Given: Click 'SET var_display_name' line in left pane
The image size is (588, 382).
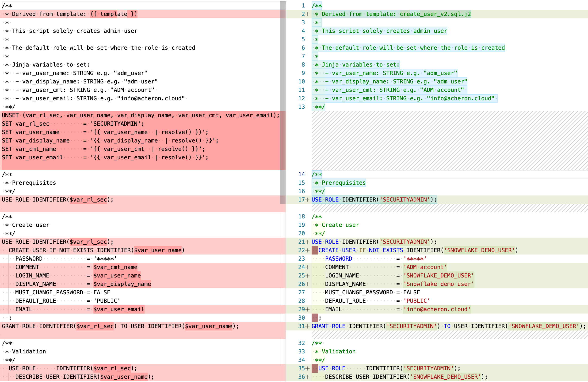Looking at the screenshot, I should pos(110,140).
